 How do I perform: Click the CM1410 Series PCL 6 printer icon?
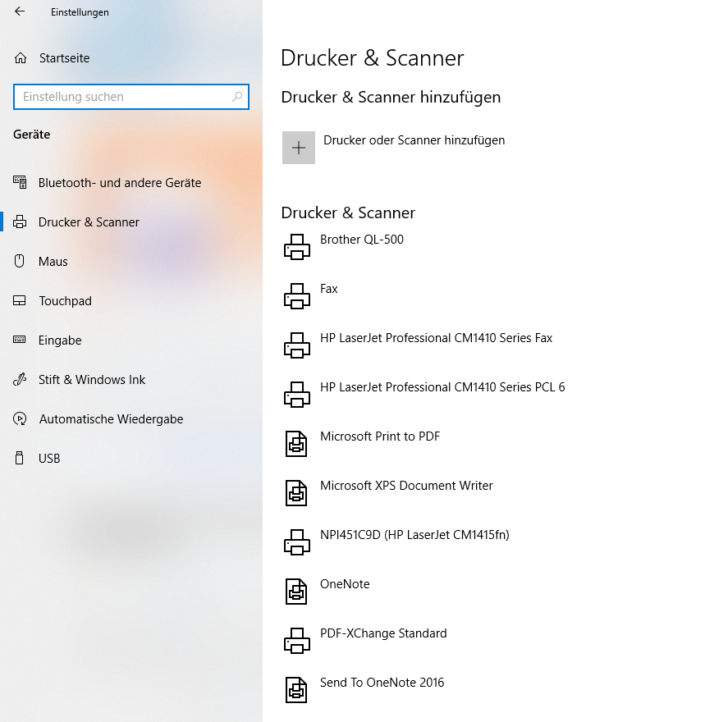[297, 395]
